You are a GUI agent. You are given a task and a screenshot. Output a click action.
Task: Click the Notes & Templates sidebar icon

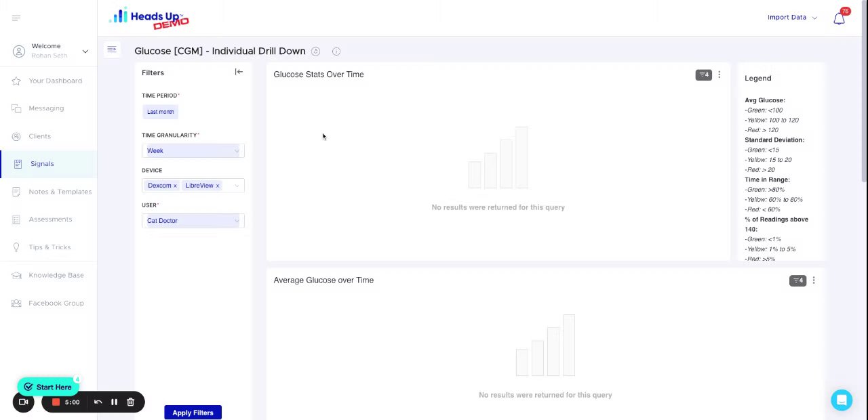[x=16, y=192]
